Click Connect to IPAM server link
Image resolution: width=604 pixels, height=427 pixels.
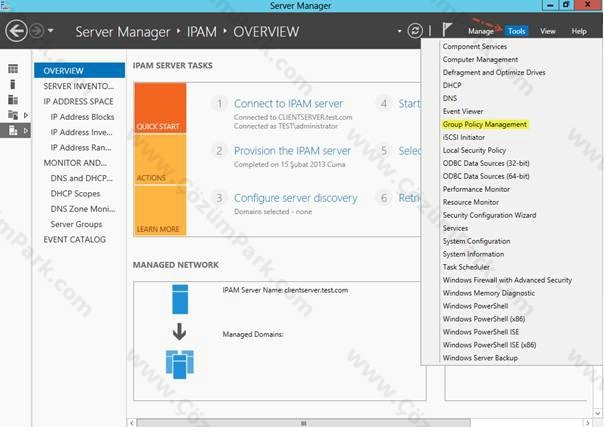click(x=288, y=104)
